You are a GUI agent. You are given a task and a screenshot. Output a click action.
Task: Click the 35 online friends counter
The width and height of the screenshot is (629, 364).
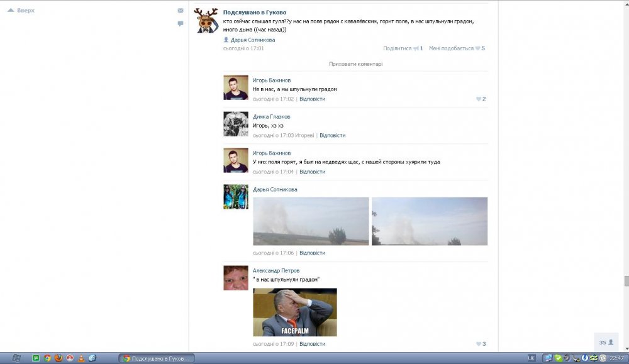point(606,343)
